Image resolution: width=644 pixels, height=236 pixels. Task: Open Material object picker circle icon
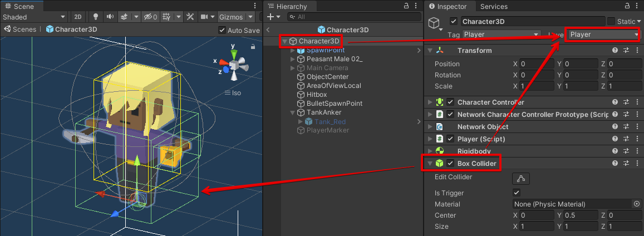637,204
